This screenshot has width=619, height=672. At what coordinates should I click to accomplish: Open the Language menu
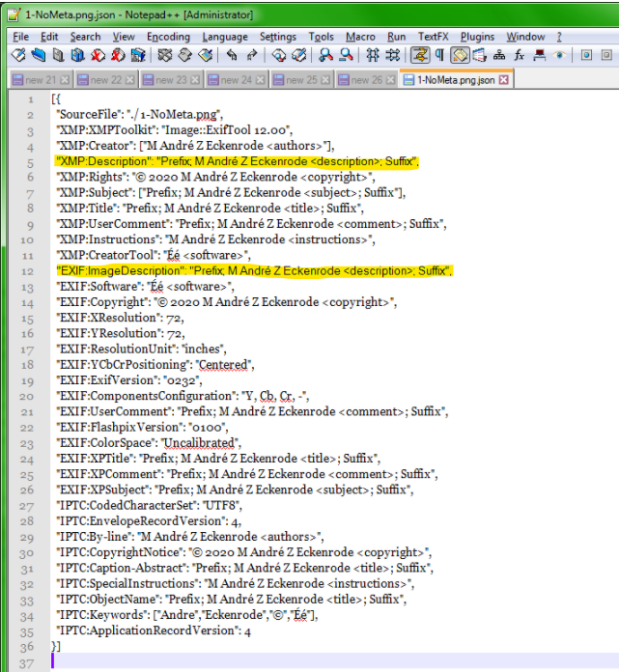pos(225,37)
